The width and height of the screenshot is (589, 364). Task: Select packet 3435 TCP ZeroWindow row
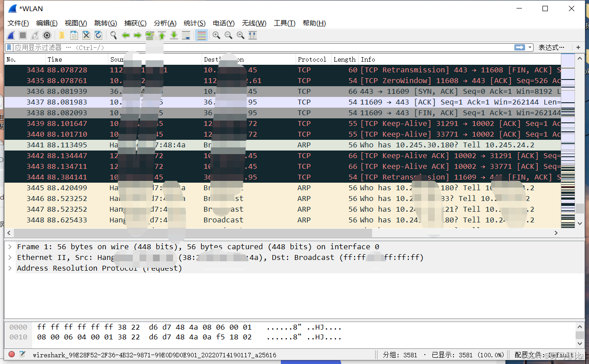click(x=283, y=81)
